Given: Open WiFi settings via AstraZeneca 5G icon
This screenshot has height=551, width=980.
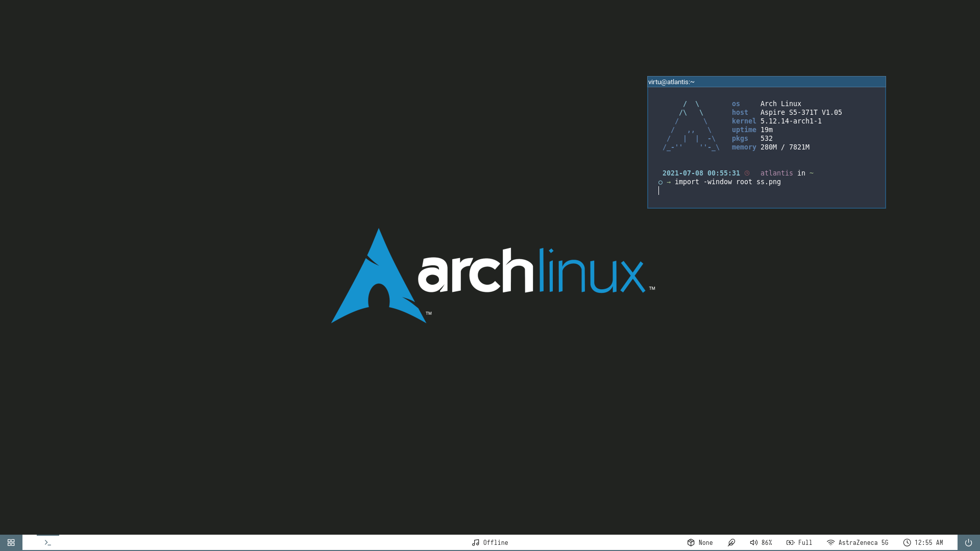Looking at the screenshot, I should point(831,542).
